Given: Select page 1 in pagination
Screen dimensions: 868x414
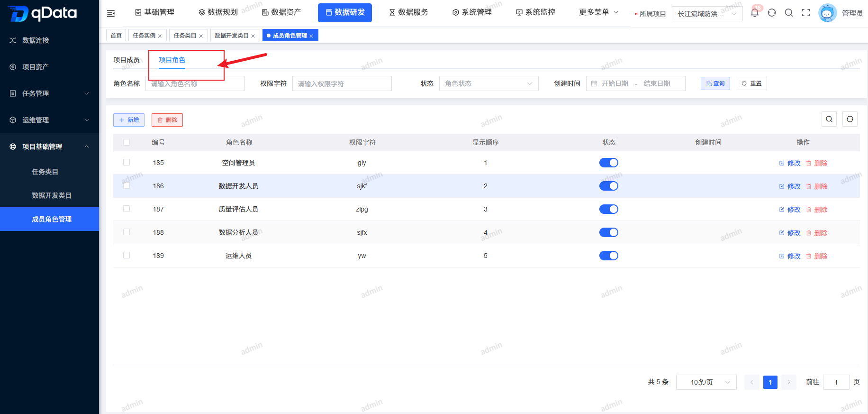Looking at the screenshot, I should click(770, 382).
